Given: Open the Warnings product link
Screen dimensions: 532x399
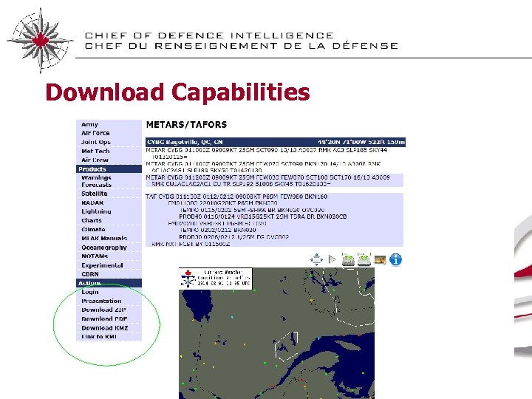Looking at the screenshot, I should coord(96,177).
